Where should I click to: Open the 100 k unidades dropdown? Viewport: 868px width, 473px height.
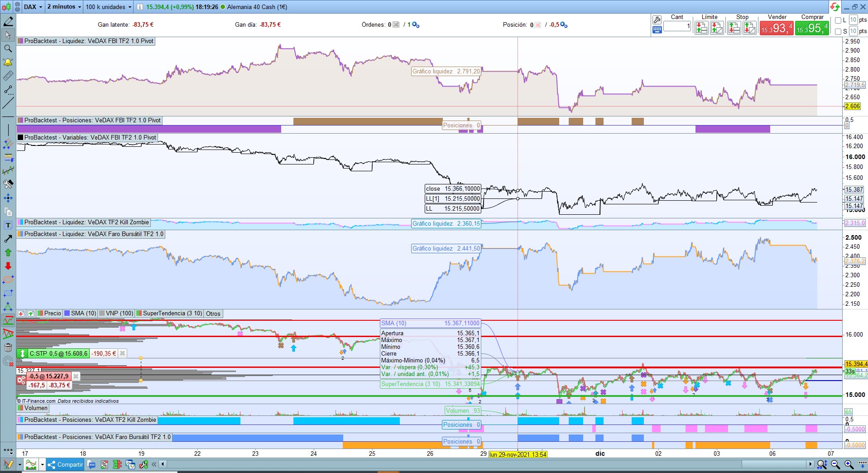point(109,7)
